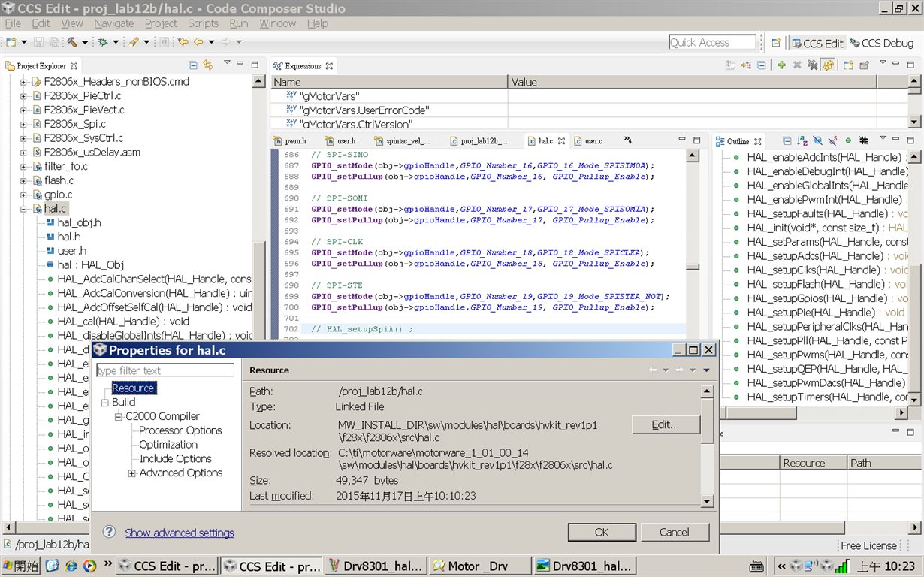Click the Outline collapse all icon
The height and width of the screenshot is (577, 924).
(x=787, y=140)
